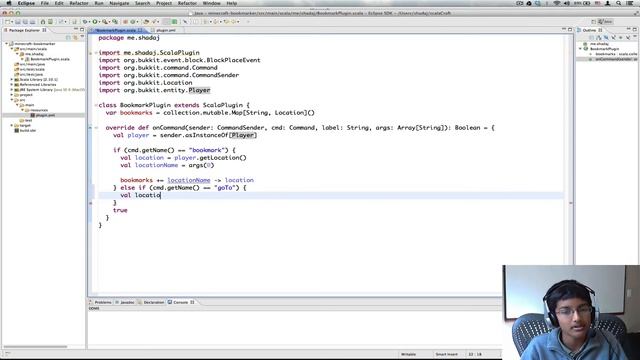
Task: Expand the JRE System Library node
Action: pyautogui.click(x=12, y=90)
